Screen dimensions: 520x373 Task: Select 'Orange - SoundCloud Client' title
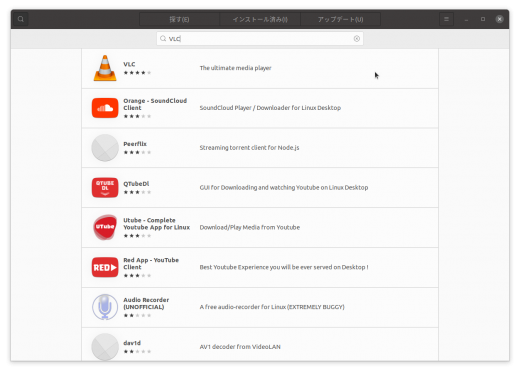(x=155, y=104)
